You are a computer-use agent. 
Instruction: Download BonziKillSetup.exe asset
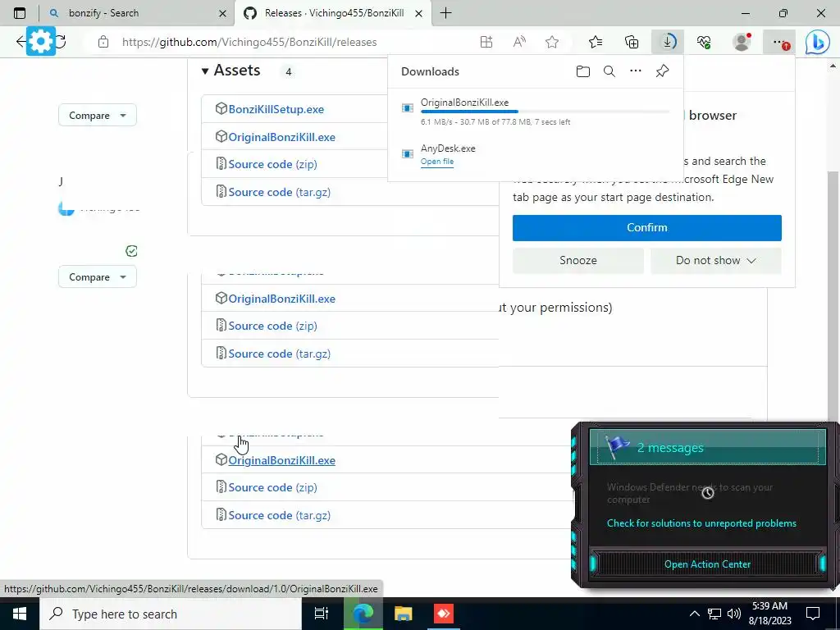click(x=276, y=109)
